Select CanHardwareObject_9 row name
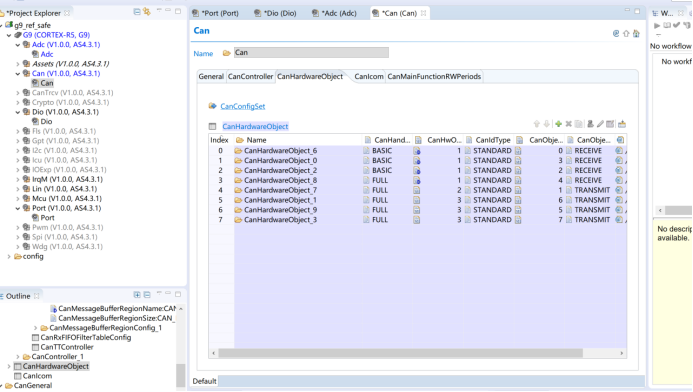The image size is (693, 392). pyautogui.click(x=280, y=210)
